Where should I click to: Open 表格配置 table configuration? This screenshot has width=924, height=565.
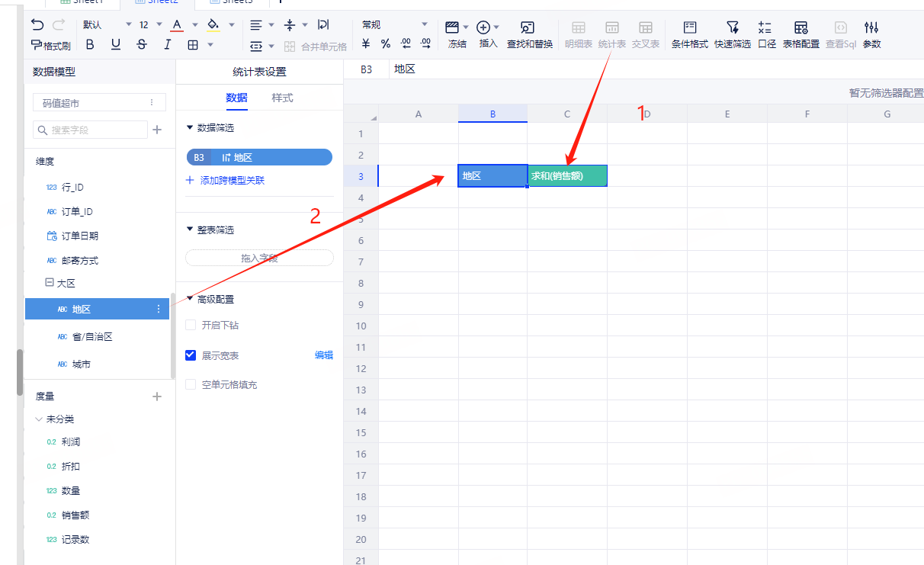(800, 34)
